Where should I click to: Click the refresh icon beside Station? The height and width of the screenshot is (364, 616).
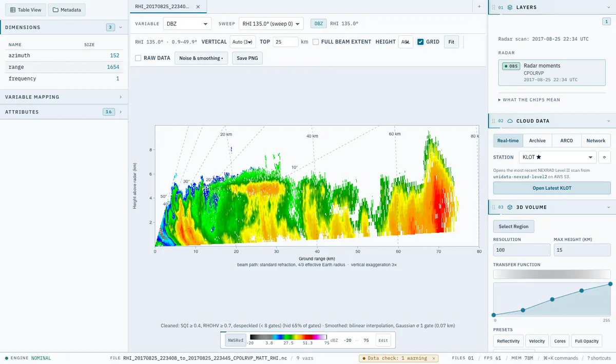click(x=605, y=157)
